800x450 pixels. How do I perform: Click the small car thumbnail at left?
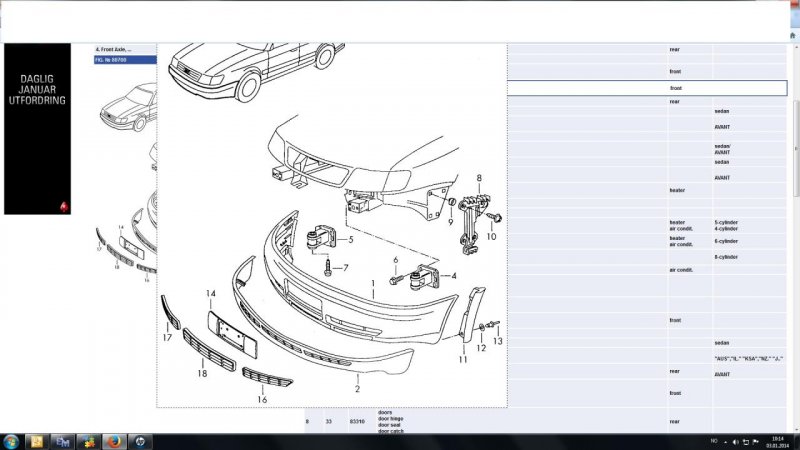point(130,105)
